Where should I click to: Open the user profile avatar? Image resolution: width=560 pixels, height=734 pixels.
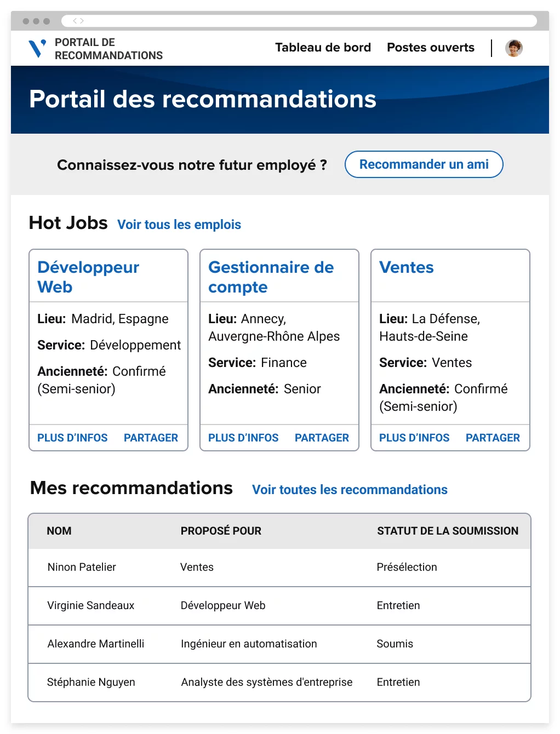[513, 48]
